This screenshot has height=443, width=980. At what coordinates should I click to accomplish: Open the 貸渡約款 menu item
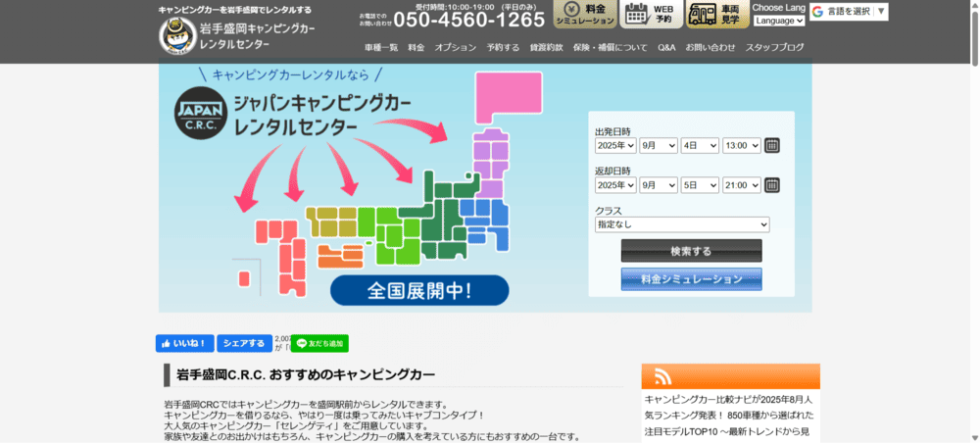546,47
